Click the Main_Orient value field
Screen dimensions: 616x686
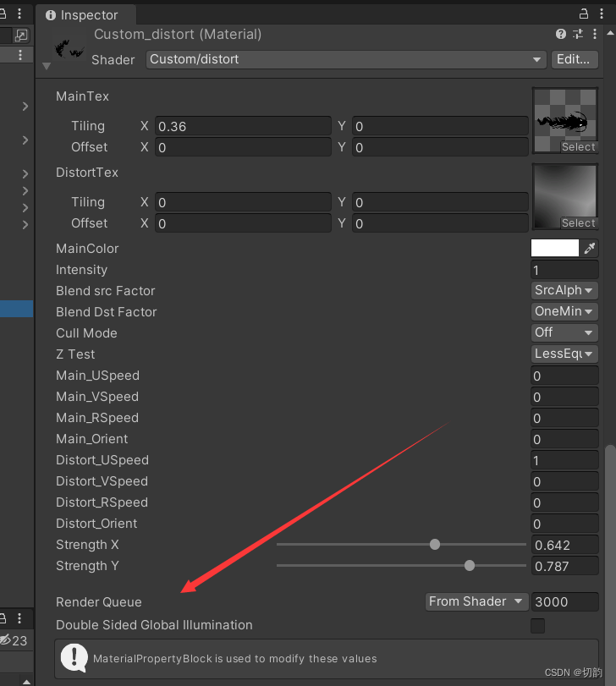point(564,439)
